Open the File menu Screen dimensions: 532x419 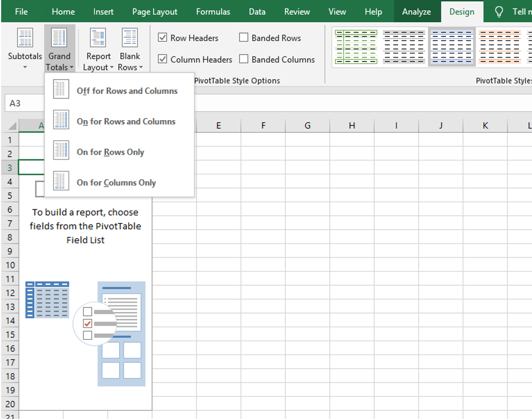(22, 12)
